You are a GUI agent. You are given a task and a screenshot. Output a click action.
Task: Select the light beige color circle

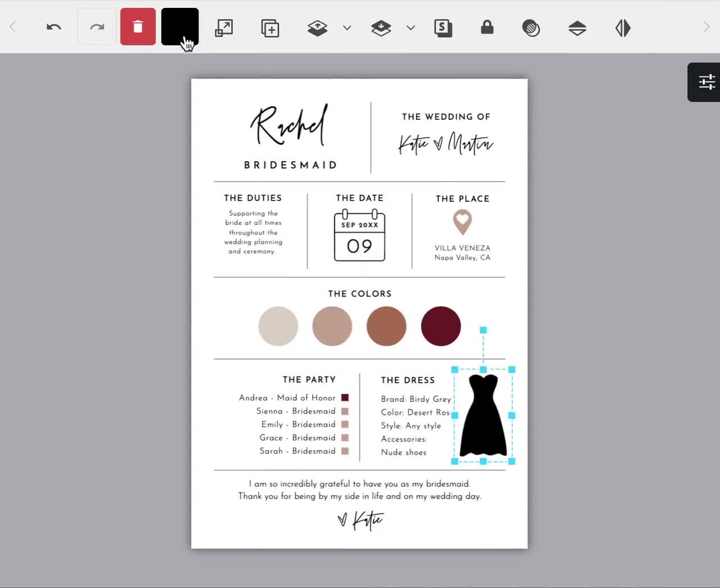click(278, 326)
